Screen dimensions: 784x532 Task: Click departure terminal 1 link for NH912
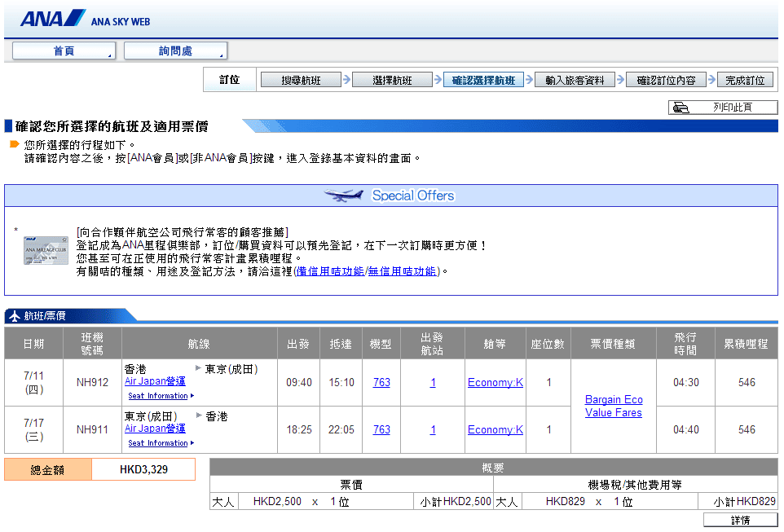(433, 382)
